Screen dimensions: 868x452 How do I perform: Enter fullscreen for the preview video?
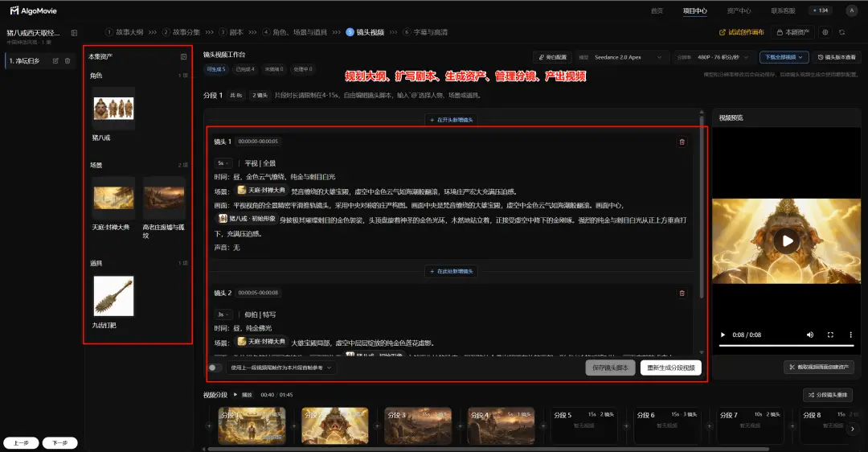pos(830,335)
